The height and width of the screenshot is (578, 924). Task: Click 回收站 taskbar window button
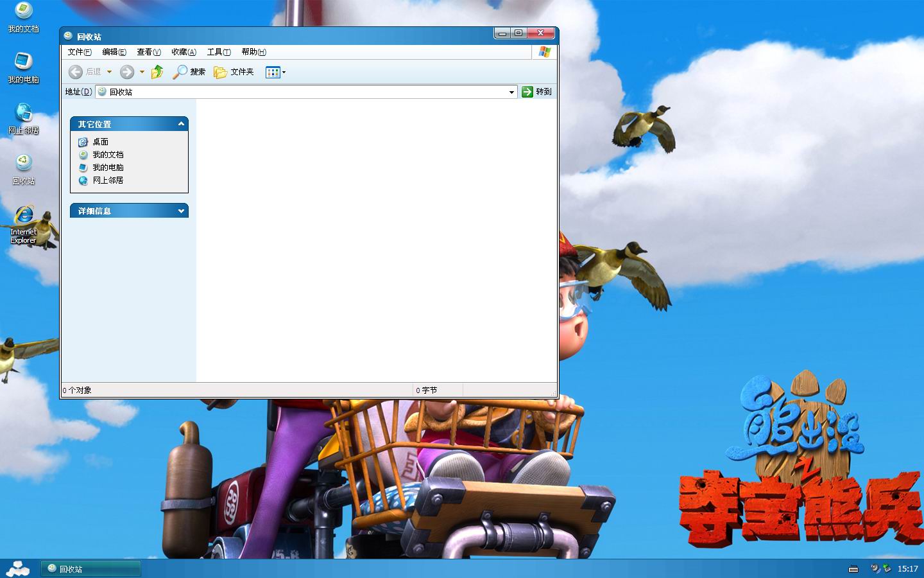coord(90,569)
